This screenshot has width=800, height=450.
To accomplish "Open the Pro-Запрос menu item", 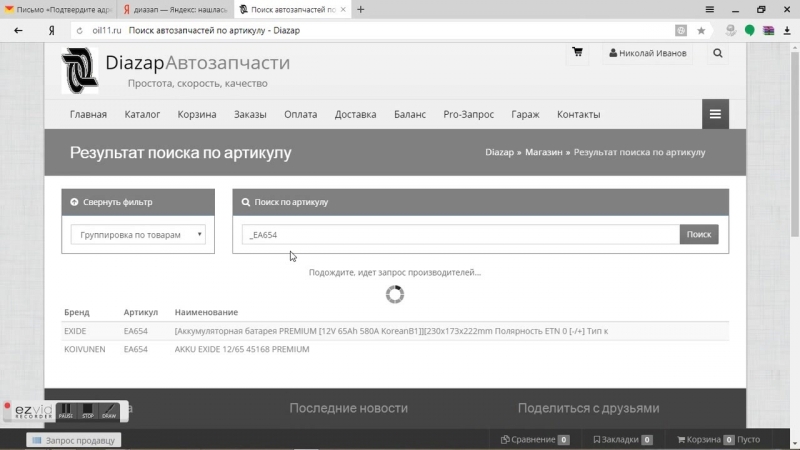I will pos(468,114).
